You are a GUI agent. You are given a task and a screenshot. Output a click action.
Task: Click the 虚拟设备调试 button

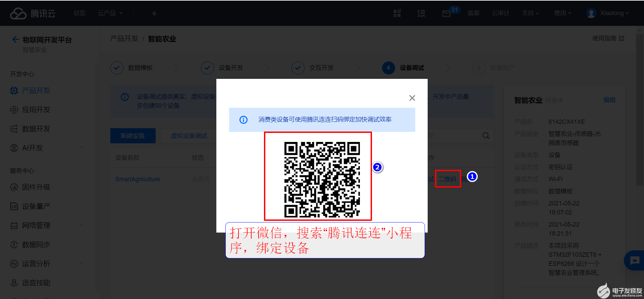(189, 136)
